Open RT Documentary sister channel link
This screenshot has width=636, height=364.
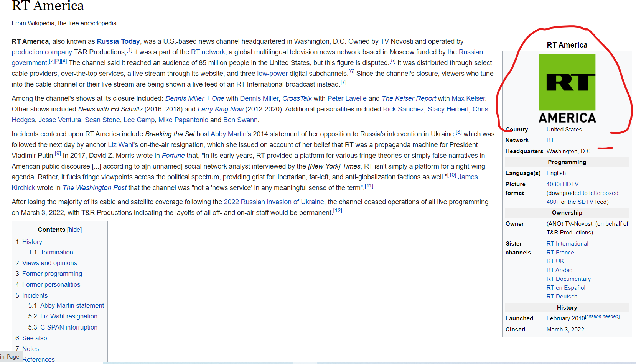coord(568,279)
